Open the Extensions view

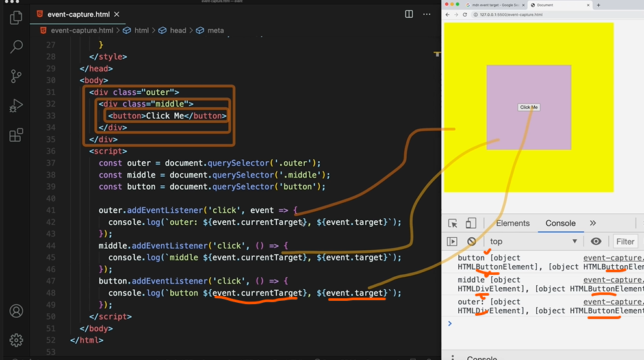pyautogui.click(x=16, y=135)
